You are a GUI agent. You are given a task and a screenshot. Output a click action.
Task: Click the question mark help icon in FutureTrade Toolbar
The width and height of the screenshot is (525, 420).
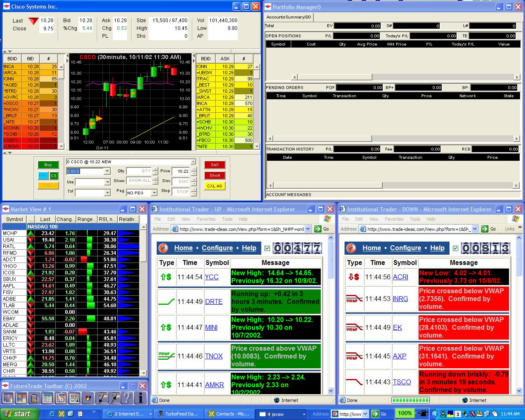click(127, 397)
